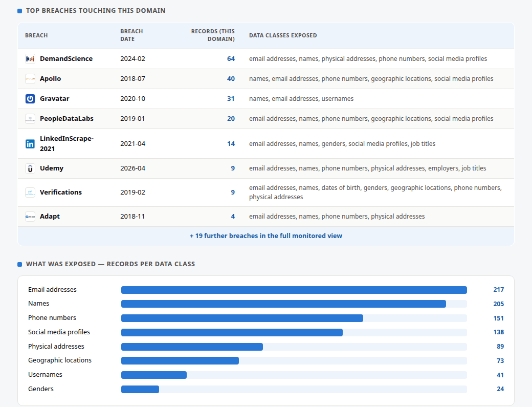
Task: Click the Names count 205
Action: click(x=498, y=304)
